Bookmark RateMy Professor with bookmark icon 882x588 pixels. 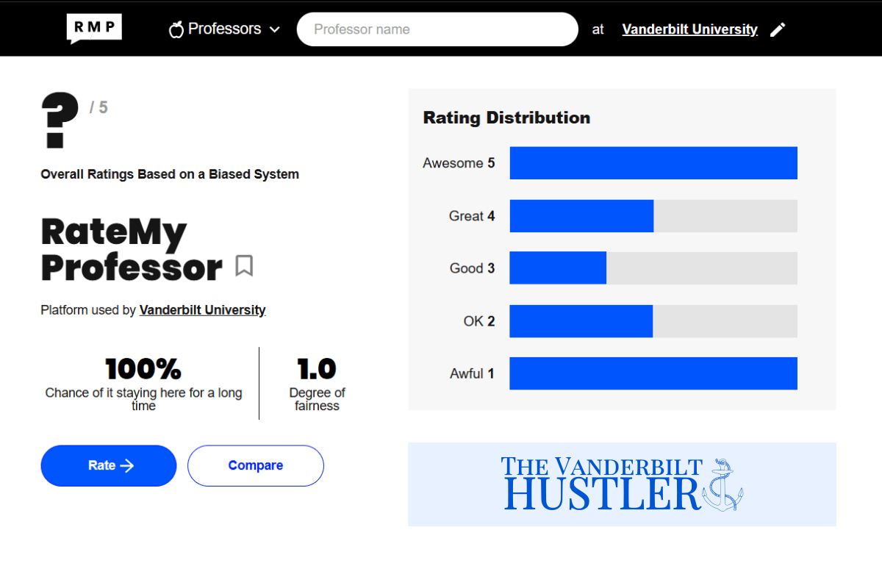(244, 265)
